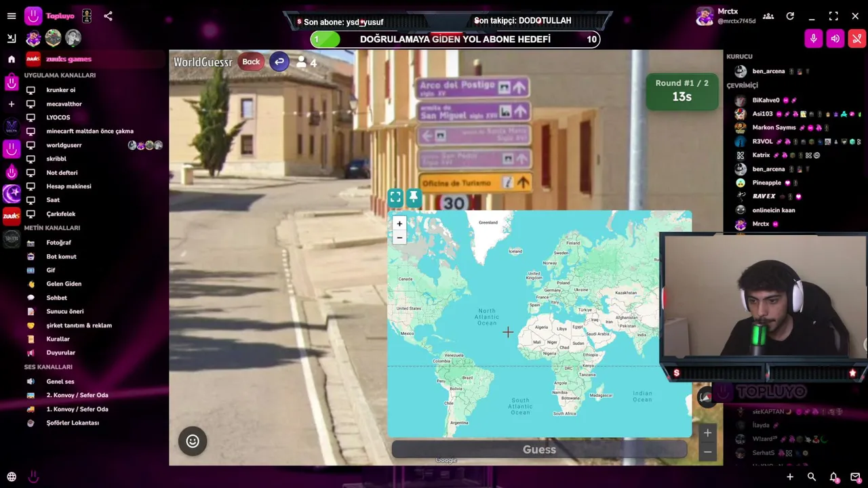Zoom in street view with plus
The image size is (868, 488).
pyautogui.click(x=707, y=432)
